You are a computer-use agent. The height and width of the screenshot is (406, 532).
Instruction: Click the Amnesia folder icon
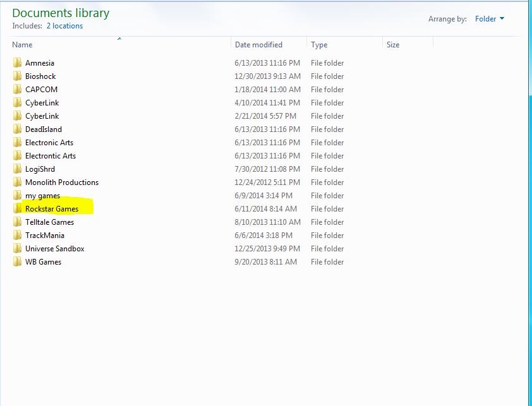tap(17, 63)
